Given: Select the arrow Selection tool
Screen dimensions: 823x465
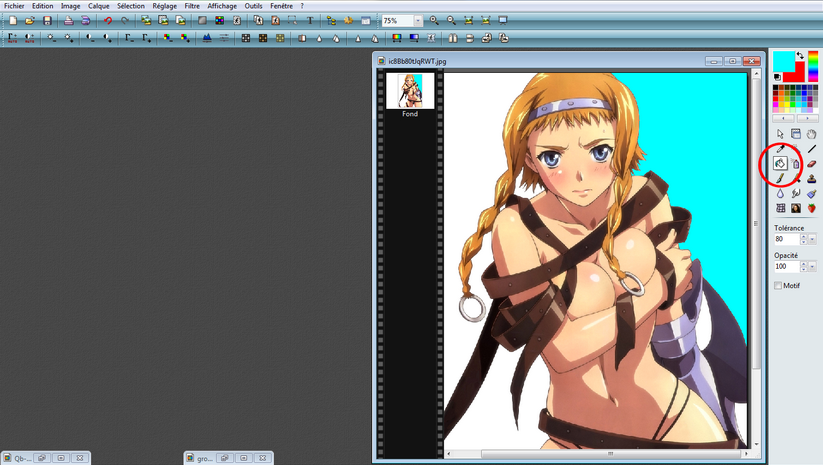Looking at the screenshot, I should (780, 134).
